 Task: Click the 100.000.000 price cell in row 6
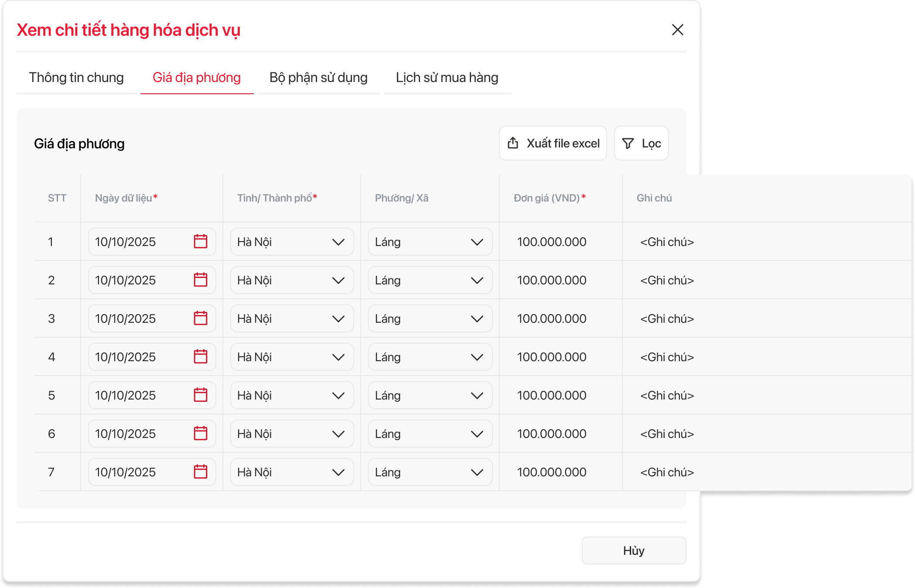tap(552, 434)
